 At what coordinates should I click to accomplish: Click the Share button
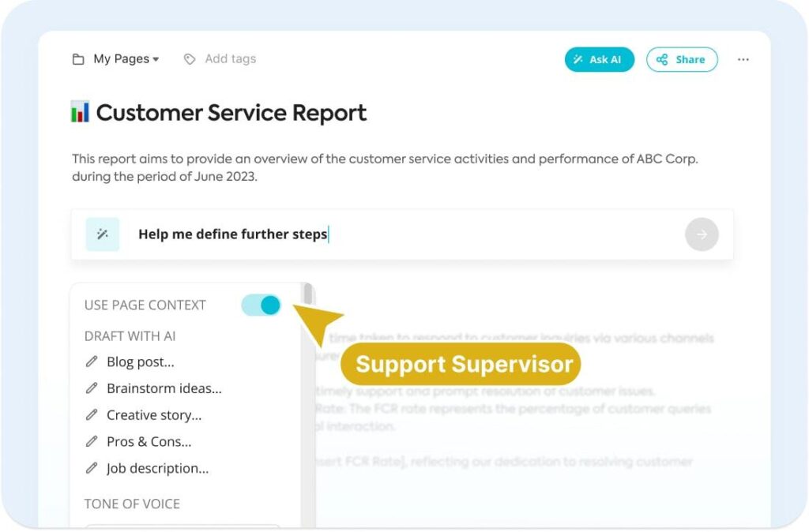(682, 59)
